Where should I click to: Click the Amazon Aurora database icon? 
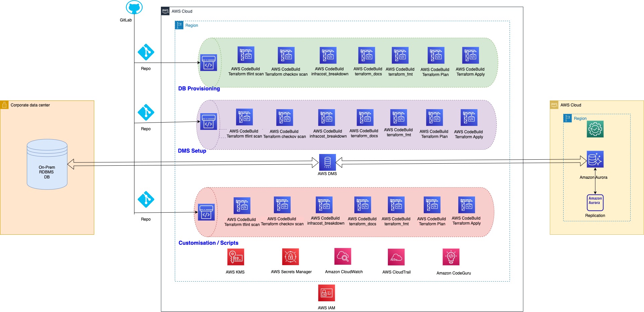pyautogui.click(x=595, y=159)
